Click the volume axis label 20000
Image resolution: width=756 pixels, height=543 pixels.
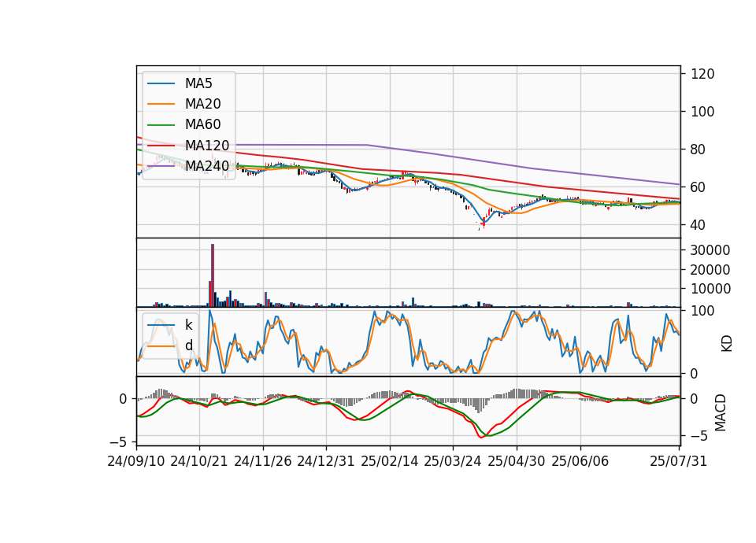[710, 270]
